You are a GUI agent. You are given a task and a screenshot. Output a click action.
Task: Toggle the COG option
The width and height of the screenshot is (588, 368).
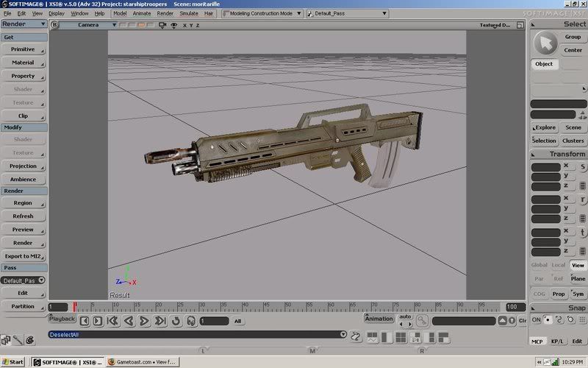pos(539,294)
